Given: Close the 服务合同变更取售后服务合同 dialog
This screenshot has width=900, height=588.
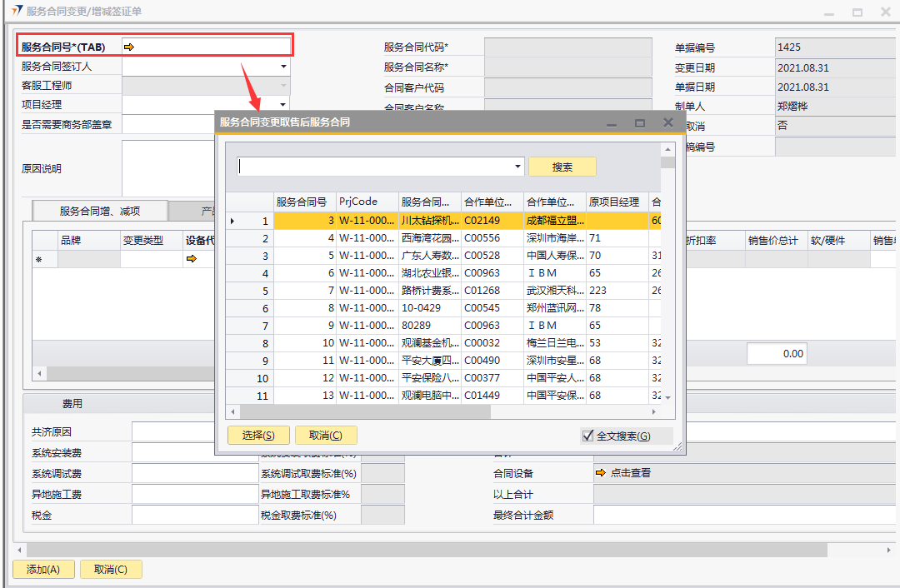Looking at the screenshot, I should [x=667, y=122].
